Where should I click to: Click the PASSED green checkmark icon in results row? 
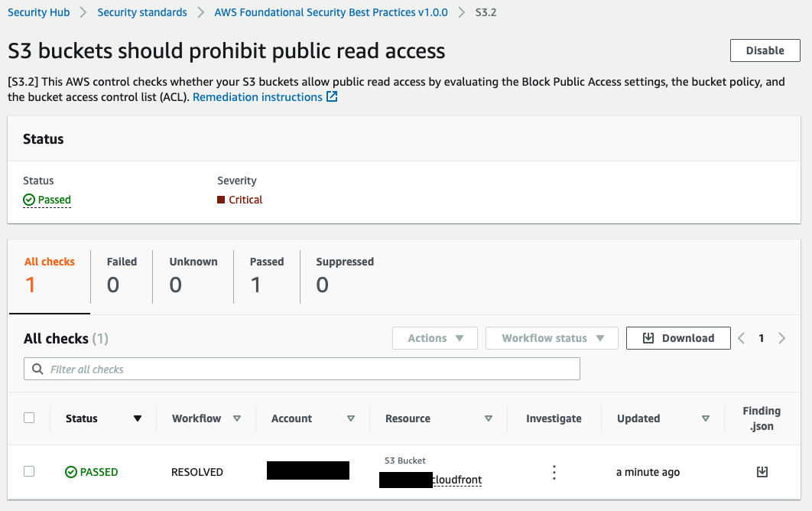point(69,472)
